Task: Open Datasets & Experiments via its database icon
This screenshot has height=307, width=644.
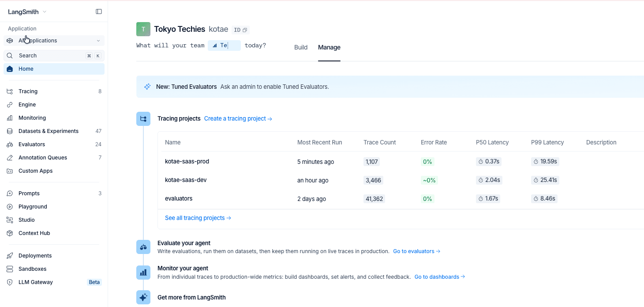Action: 10,131
